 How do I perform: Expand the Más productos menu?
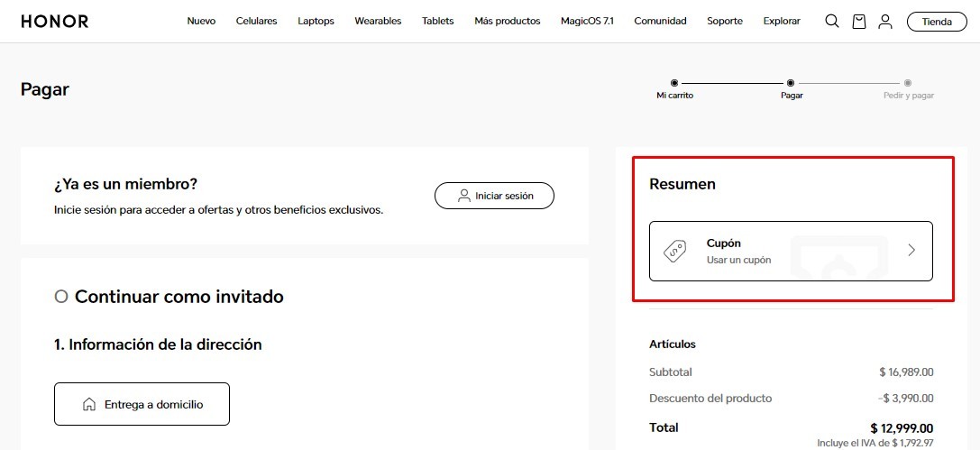(x=507, y=22)
